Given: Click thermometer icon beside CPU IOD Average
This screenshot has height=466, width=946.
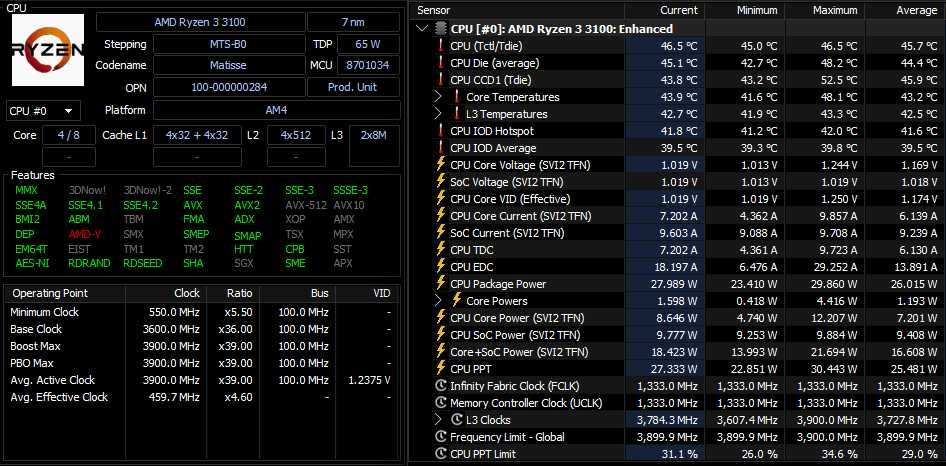Looking at the screenshot, I should pyautogui.click(x=441, y=147).
